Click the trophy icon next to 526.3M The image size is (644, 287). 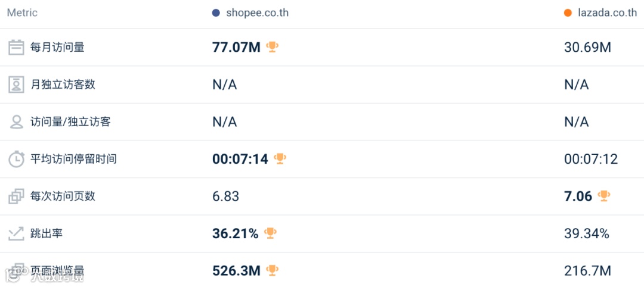click(x=273, y=270)
